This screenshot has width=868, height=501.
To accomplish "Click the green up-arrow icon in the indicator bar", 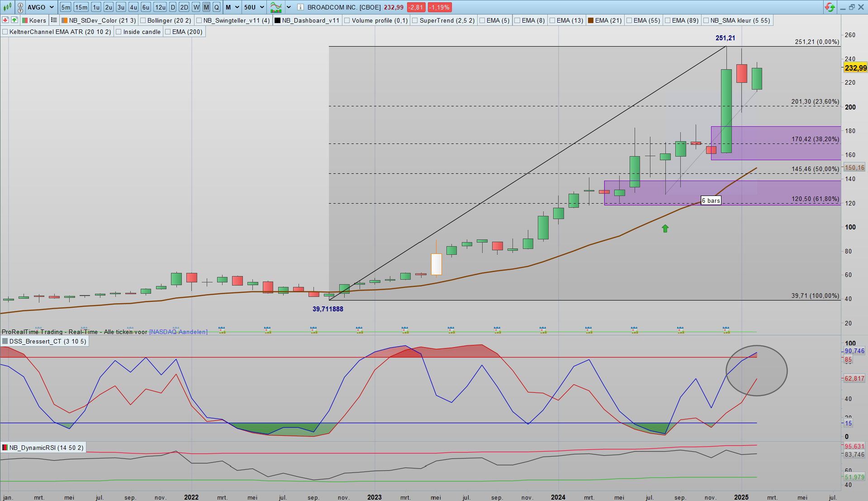I will coord(14,20).
